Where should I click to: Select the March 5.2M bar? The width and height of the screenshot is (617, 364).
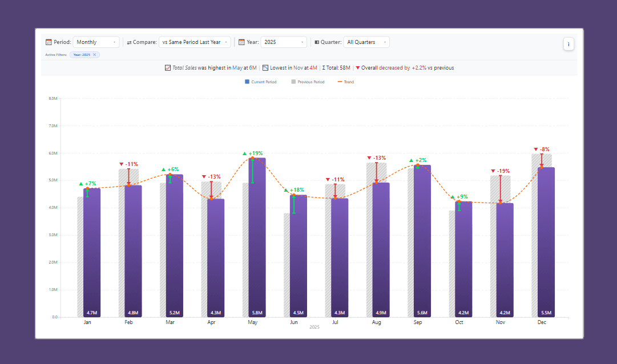(x=175, y=245)
